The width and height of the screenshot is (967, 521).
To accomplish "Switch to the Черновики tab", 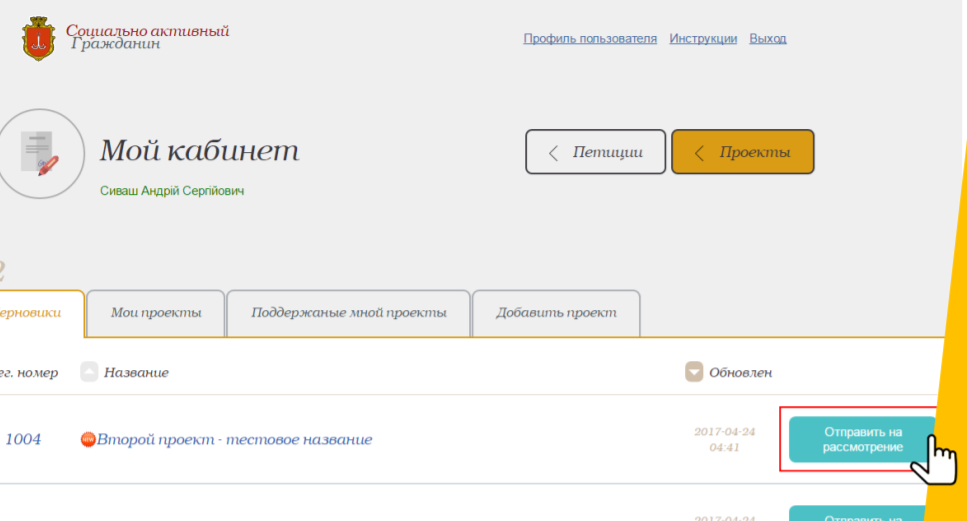I will pyautogui.click(x=41, y=313).
